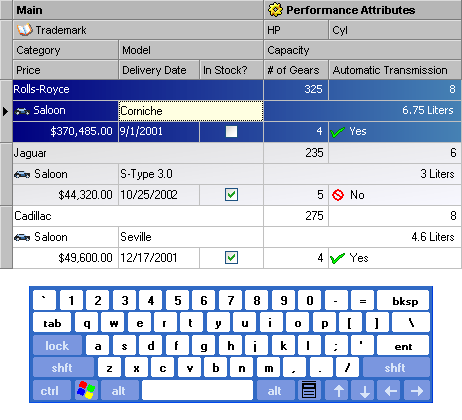Click the equals sign key
The image size is (462, 420).
pyautogui.click(x=363, y=300)
